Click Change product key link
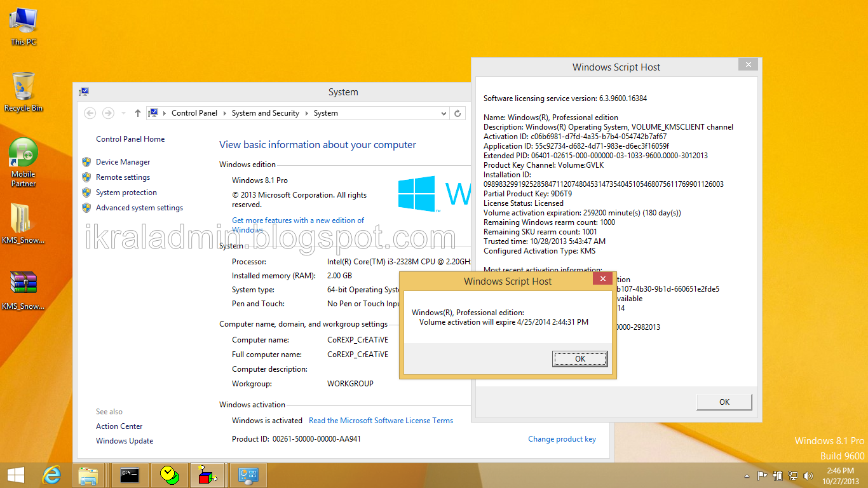 pos(562,439)
